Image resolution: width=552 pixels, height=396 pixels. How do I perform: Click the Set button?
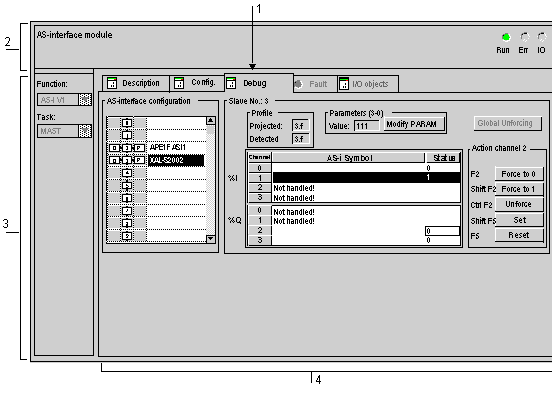coord(519,220)
